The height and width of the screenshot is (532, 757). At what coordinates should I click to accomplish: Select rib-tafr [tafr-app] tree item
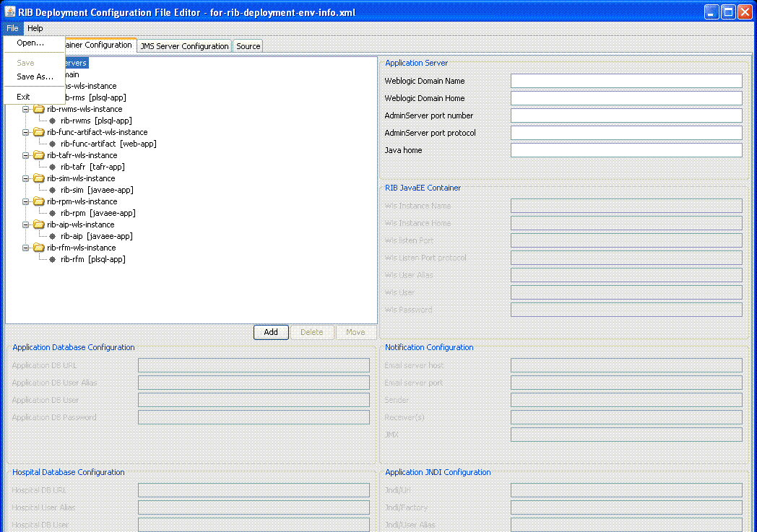[x=92, y=167]
